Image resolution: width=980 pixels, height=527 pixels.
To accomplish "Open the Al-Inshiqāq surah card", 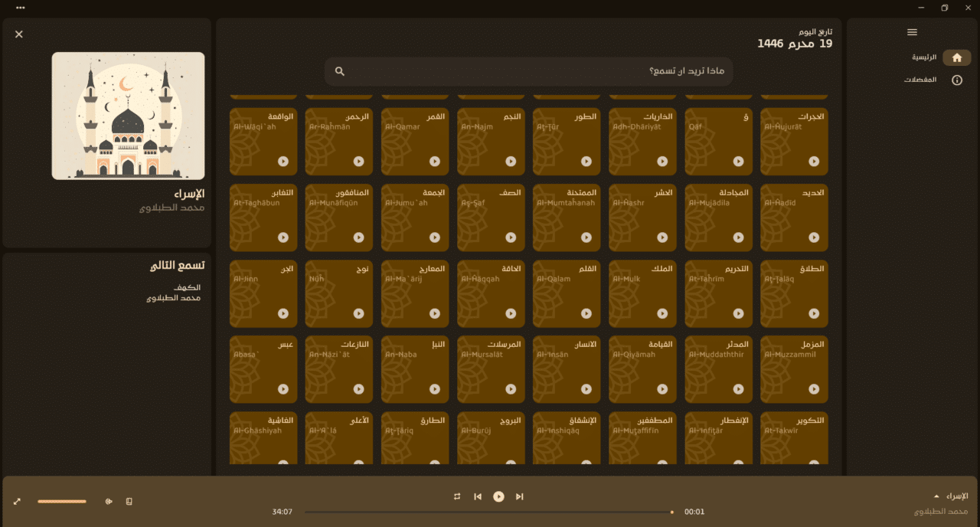I will click(567, 439).
